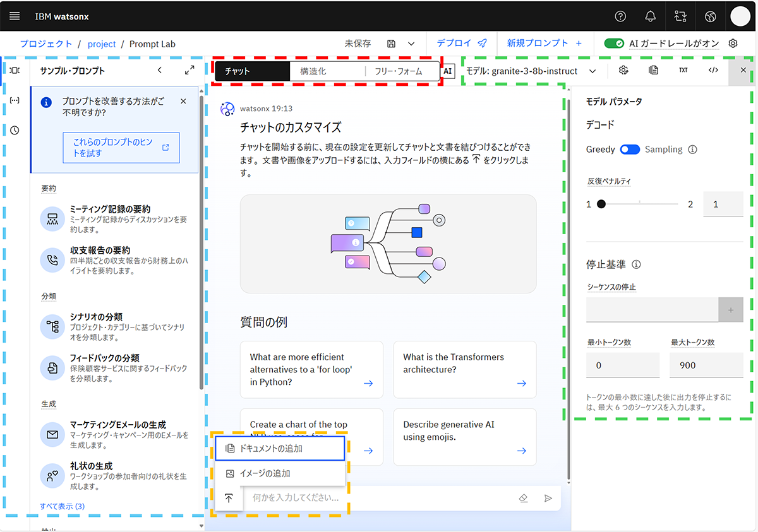Turn off the AI ガードレール toggle

(614, 44)
